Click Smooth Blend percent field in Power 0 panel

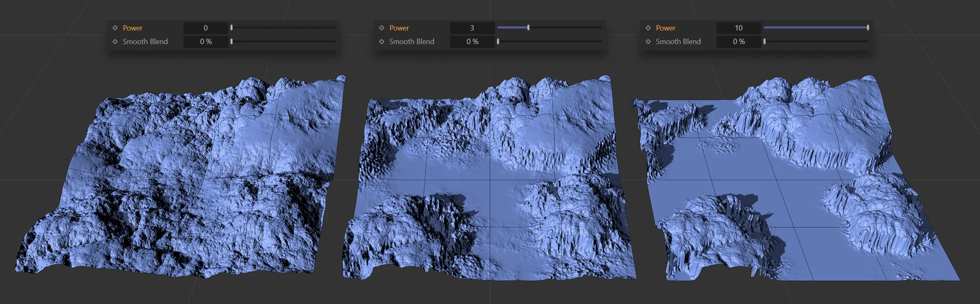click(x=206, y=42)
